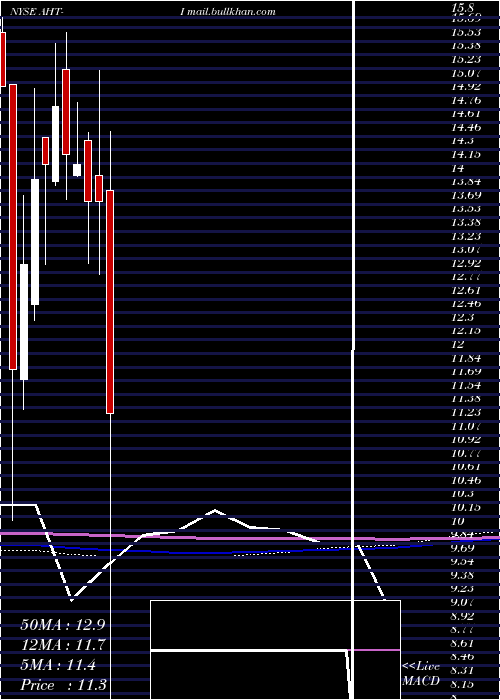Click the 13.69 price axis label
Image resolution: width=500 pixels, height=700 pixels.
[x=466, y=195]
